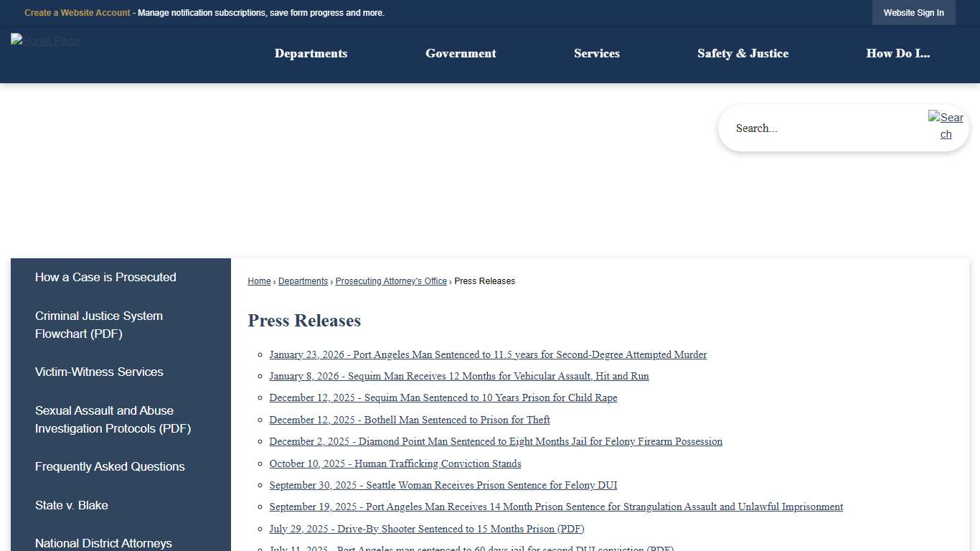Image resolution: width=980 pixels, height=551 pixels.
Task: Select Victim-Witness Services in the sidebar
Action: [x=99, y=372]
